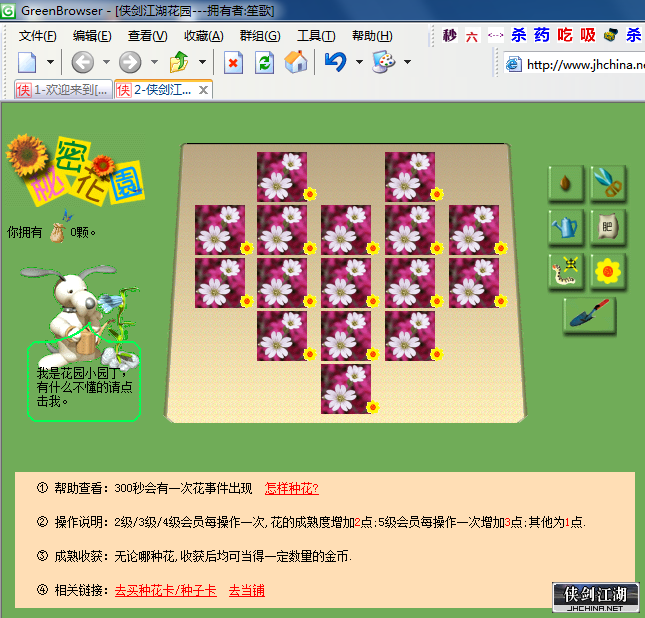Go to the Home page icon

coord(296,62)
